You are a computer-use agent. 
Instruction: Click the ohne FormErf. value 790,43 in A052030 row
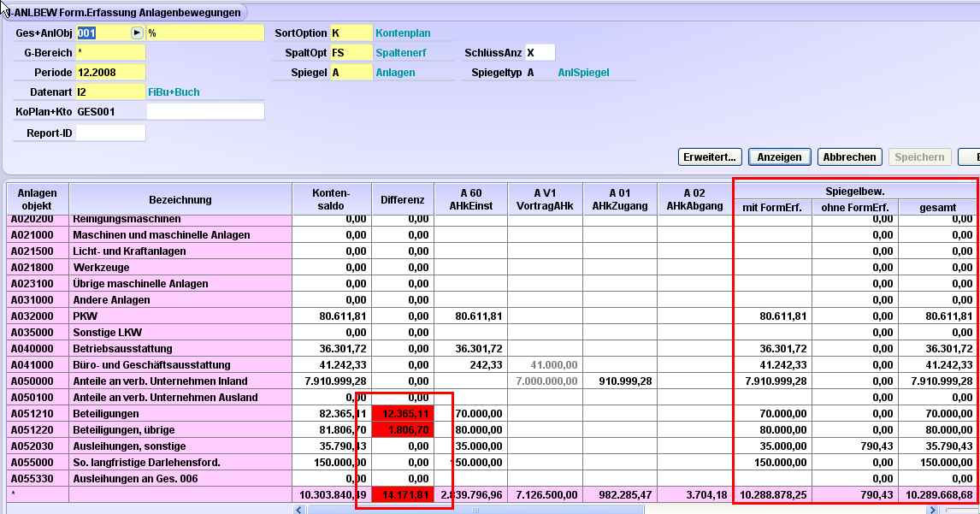875,446
